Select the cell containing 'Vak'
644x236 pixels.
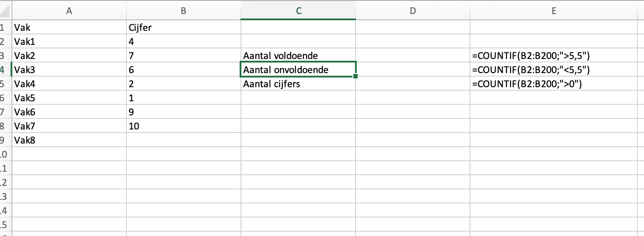tap(68, 28)
